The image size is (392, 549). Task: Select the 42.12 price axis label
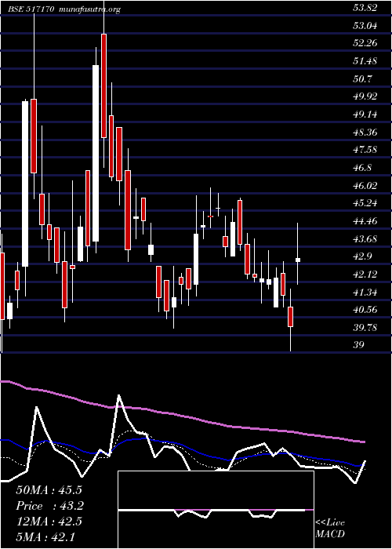(365, 274)
